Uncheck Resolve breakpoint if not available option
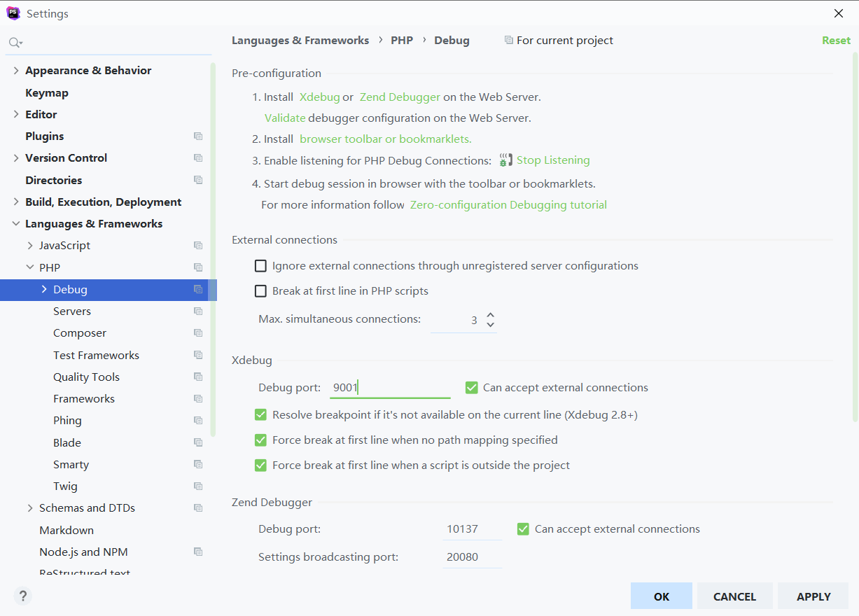Image resolution: width=859 pixels, height=616 pixels. coord(260,415)
